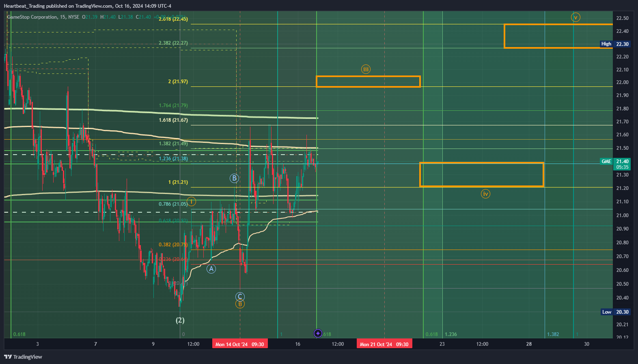Image resolution: width=638 pixels, height=364 pixels.
Task: Click the 1.382 (21.49) Fibonacci label
Action: tap(173, 144)
